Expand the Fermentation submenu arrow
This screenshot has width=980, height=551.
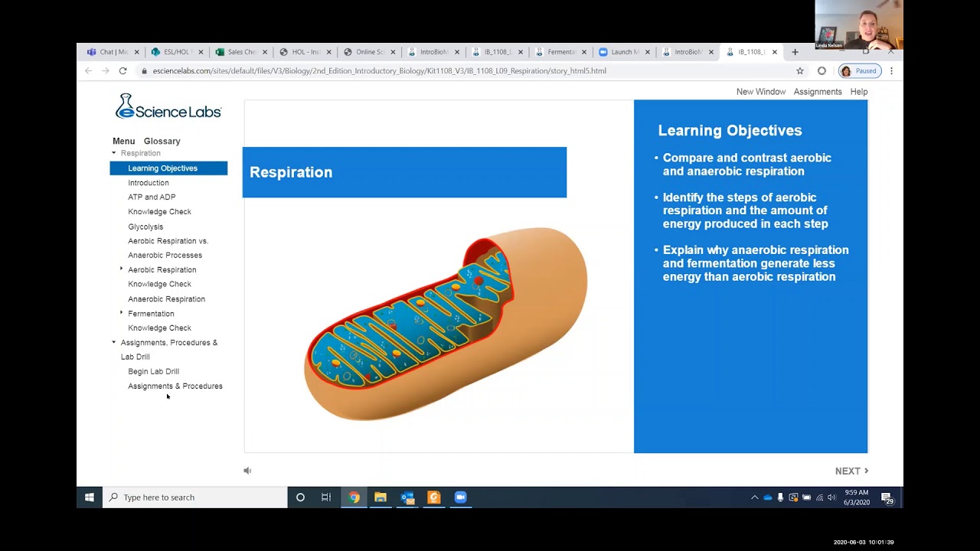pos(121,312)
